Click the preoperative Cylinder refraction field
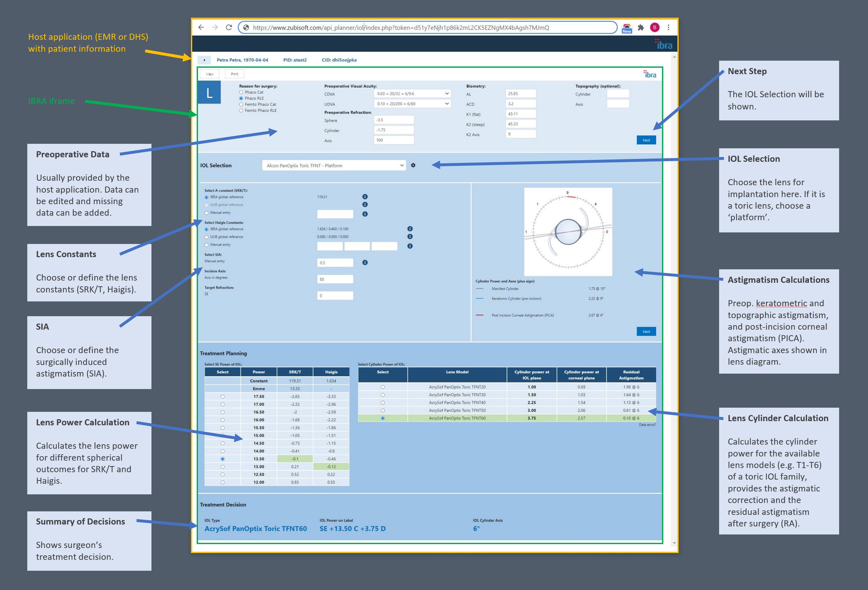868x590 pixels. click(x=394, y=130)
